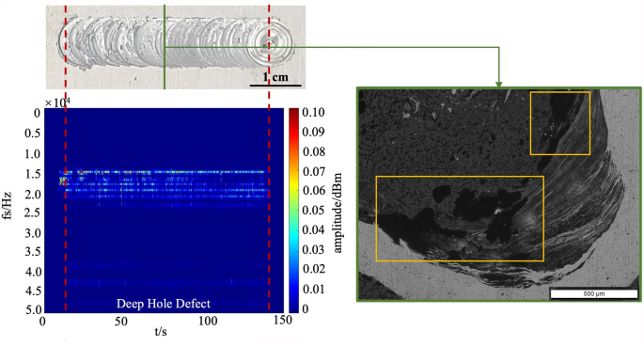The height and width of the screenshot is (346, 644).
Task: Open the weld bead photograph
Action: 176,47
